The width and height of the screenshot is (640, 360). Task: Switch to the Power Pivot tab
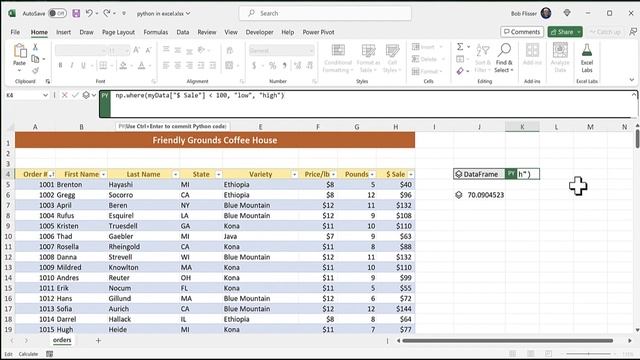point(318,32)
